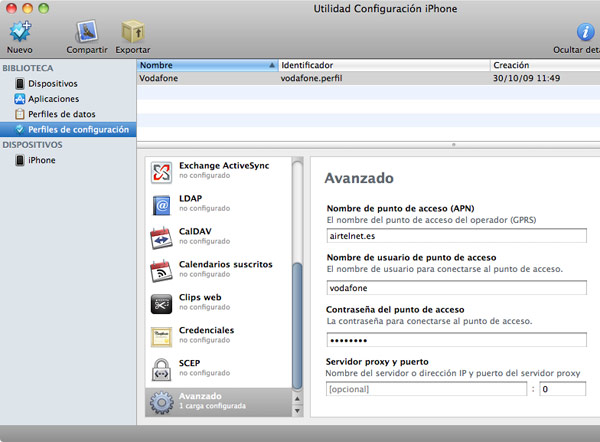Viewport: 600px width, 442px height.
Task: Click the Perfiles de datos clipboard icon
Action: click(x=20, y=114)
